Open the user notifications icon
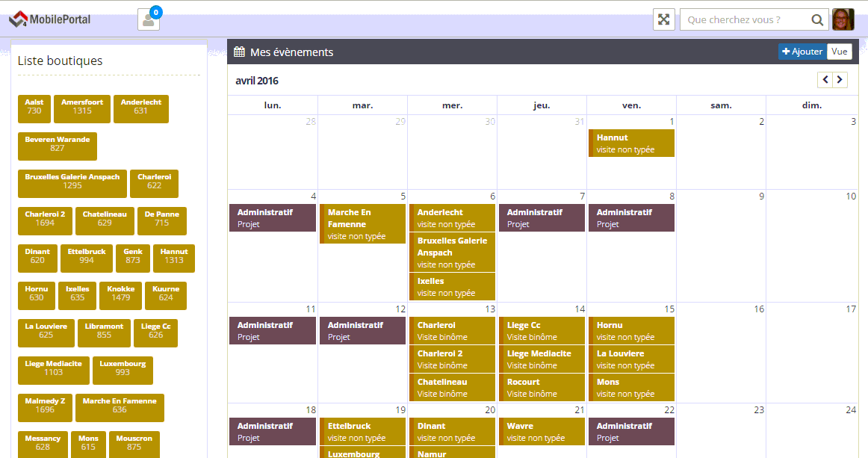The width and height of the screenshot is (868, 458). pyautogui.click(x=149, y=19)
